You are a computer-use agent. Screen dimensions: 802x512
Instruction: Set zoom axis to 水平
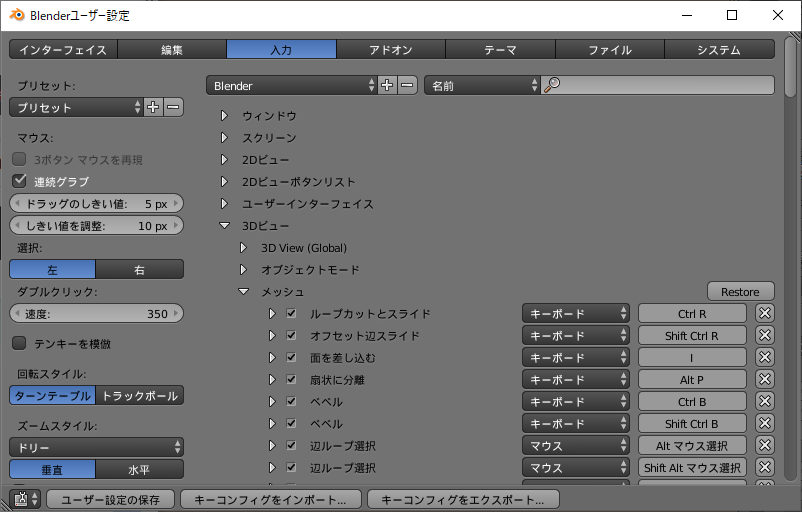tap(140, 470)
